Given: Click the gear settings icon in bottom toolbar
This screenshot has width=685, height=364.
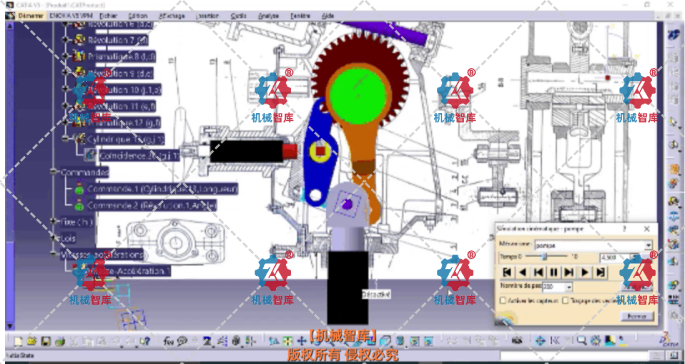Looking at the screenshot, I should pos(595,341).
